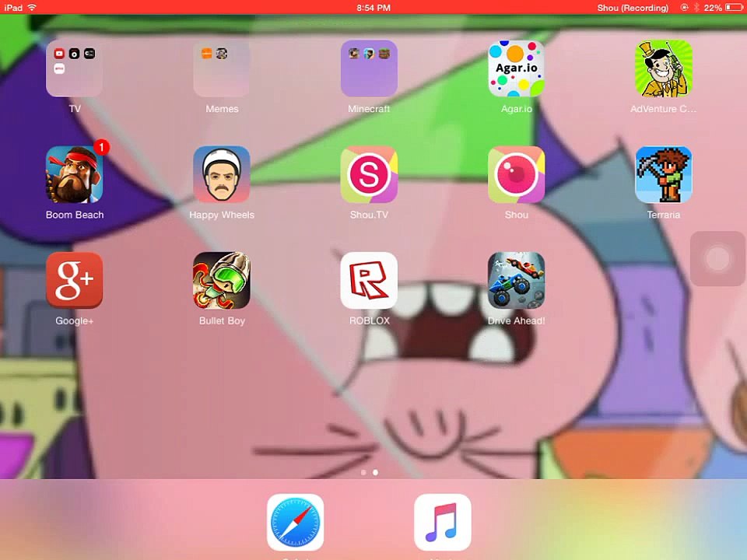Viewport: 747px width, 560px height.
Task: Open the TV folder
Action: coord(75,68)
